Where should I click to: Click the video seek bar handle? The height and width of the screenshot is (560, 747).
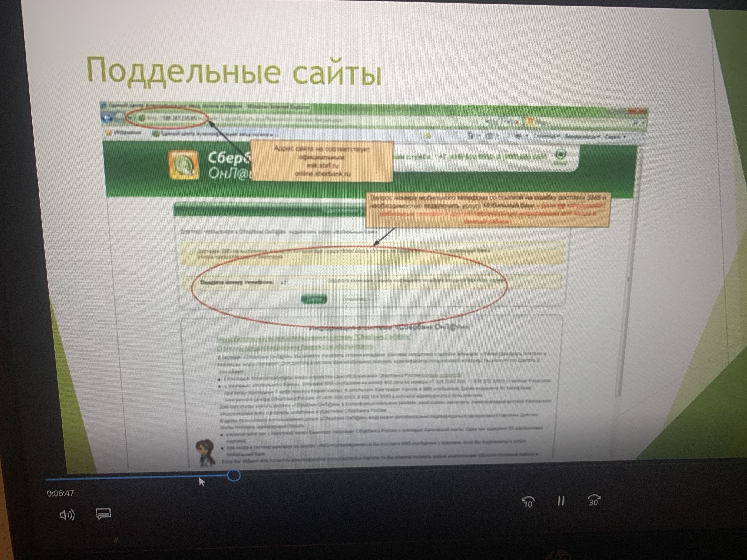pos(234,476)
